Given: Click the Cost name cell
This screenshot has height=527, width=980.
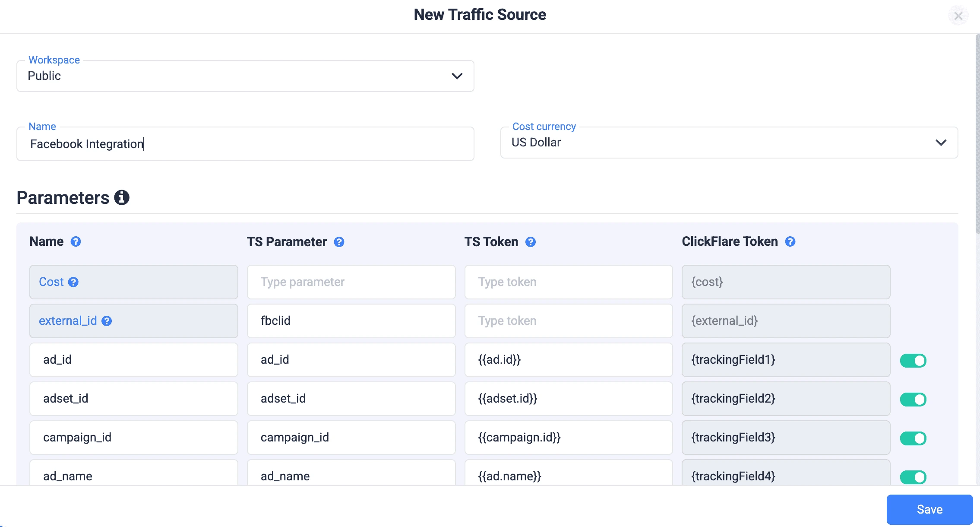Looking at the screenshot, I should [x=134, y=282].
